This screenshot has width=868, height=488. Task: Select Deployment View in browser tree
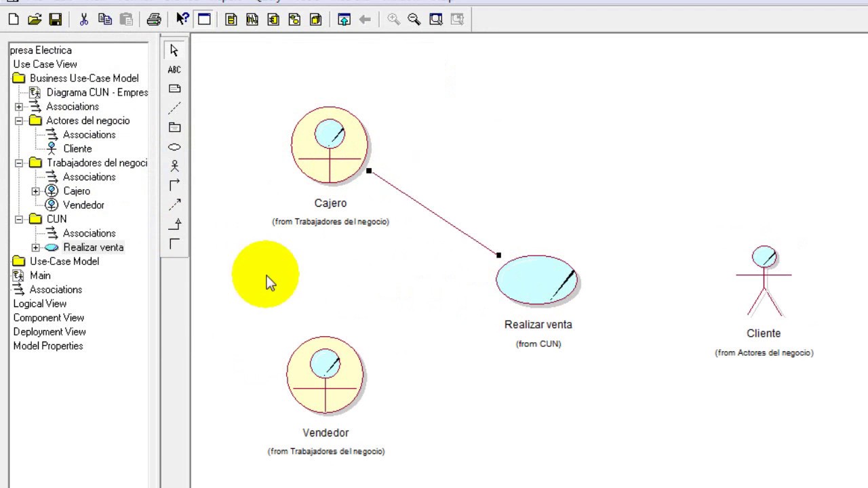click(x=50, y=331)
